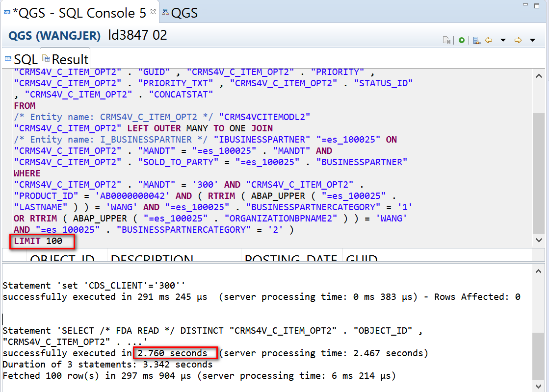The image size is (549, 392).
Task: Open the forward navigation history dropdown
Action: (532, 41)
